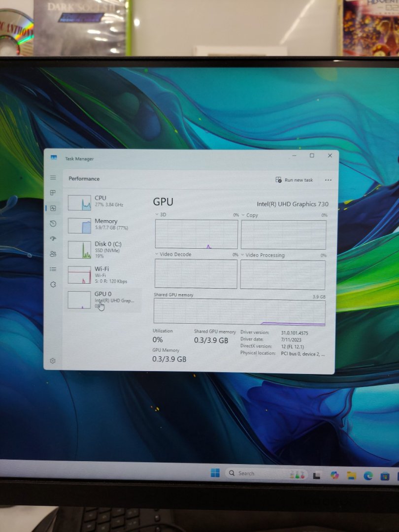Open the three-dot more options menu
This screenshot has width=399, height=532.
(328, 180)
